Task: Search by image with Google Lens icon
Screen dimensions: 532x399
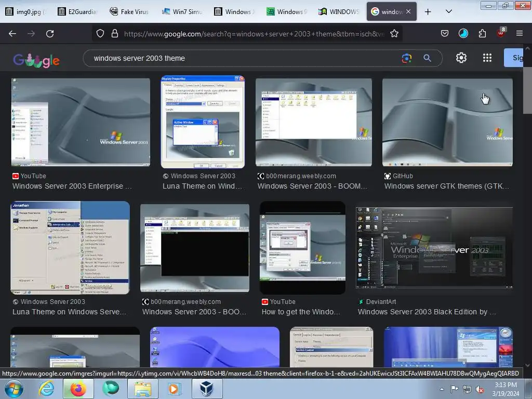Action: 406,58
